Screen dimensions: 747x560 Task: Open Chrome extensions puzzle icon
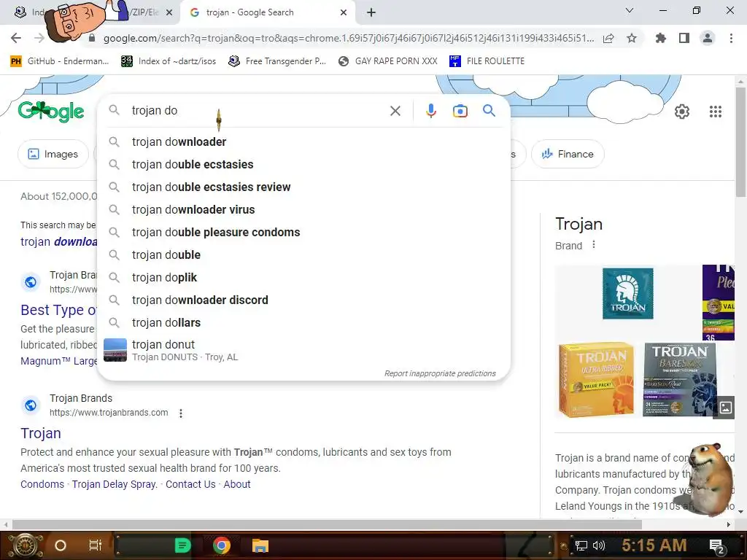(660, 38)
